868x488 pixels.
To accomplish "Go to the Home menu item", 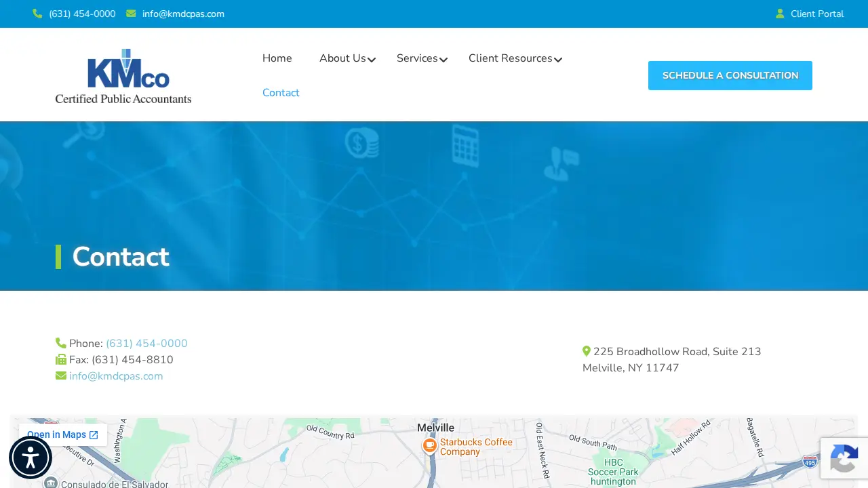I will (x=277, y=58).
